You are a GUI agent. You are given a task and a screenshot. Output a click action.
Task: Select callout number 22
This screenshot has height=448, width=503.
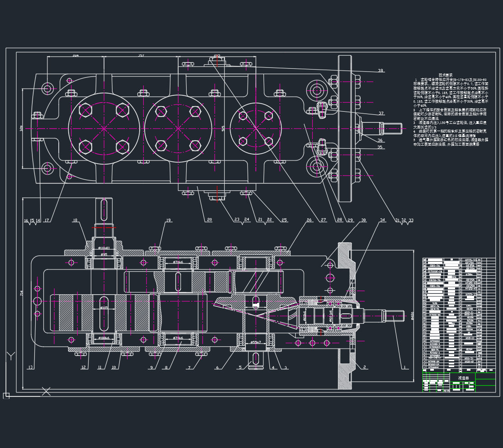[x=269, y=220]
